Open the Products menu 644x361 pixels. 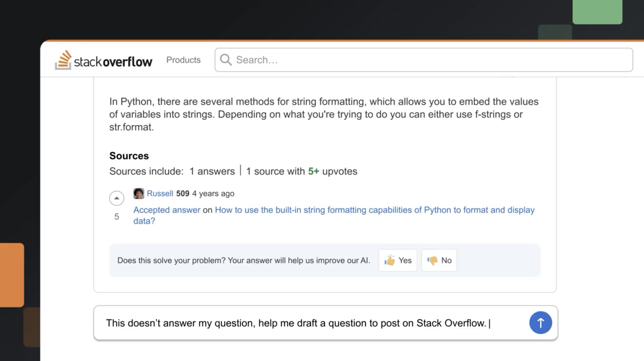click(x=183, y=60)
